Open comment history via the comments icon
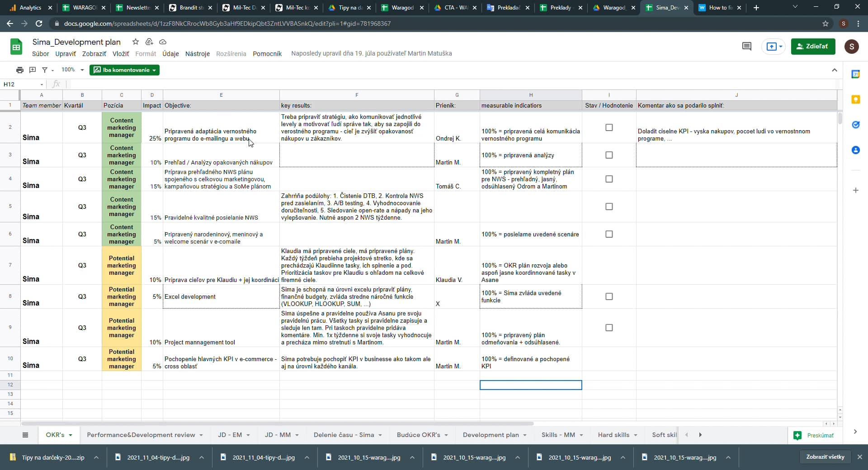The height and width of the screenshot is (470, 868). (x=746, y=46)
